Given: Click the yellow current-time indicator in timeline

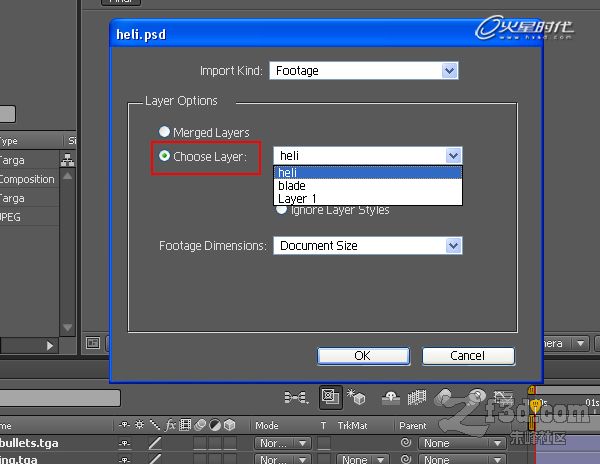Looking at the screenshot, I should [x=535, y=405].
